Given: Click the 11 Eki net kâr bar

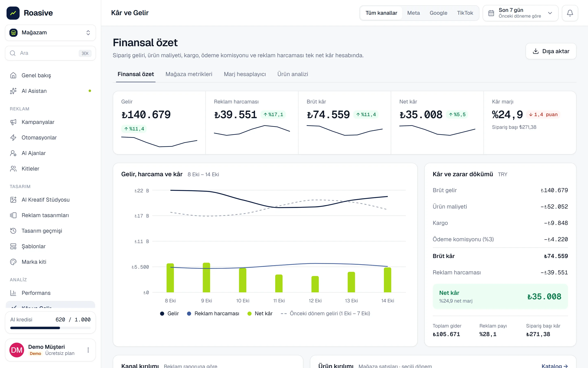Looking at the screenshot, I should pyautogui.click(x=279, y=283).
